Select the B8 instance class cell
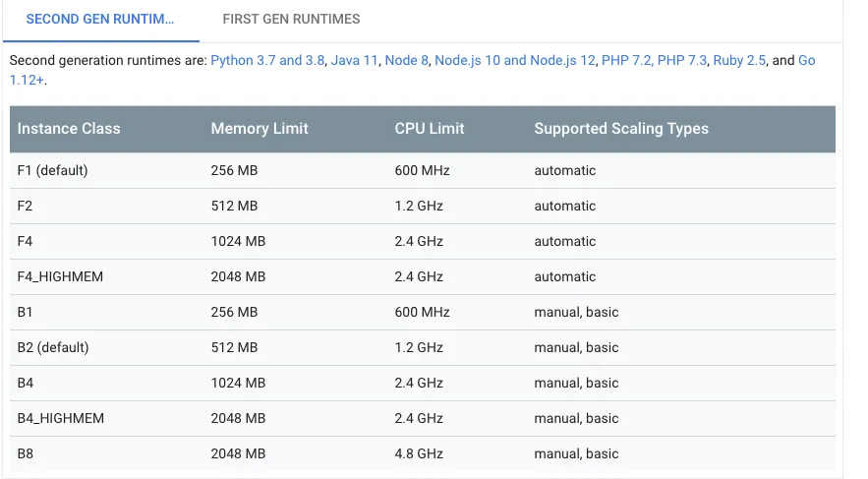The width and height of the screenshot is (868, 479). [26, 453]
